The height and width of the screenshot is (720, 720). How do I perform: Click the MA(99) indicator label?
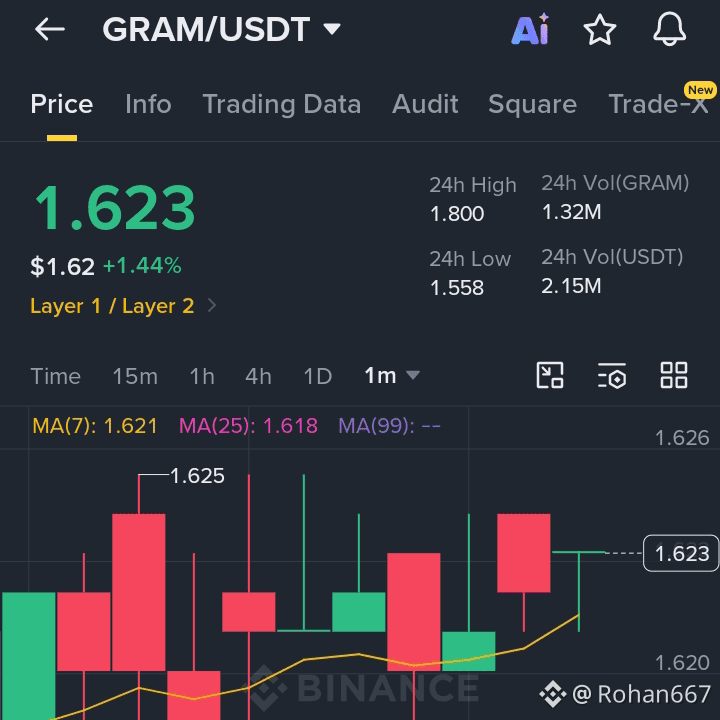(389, 426)
